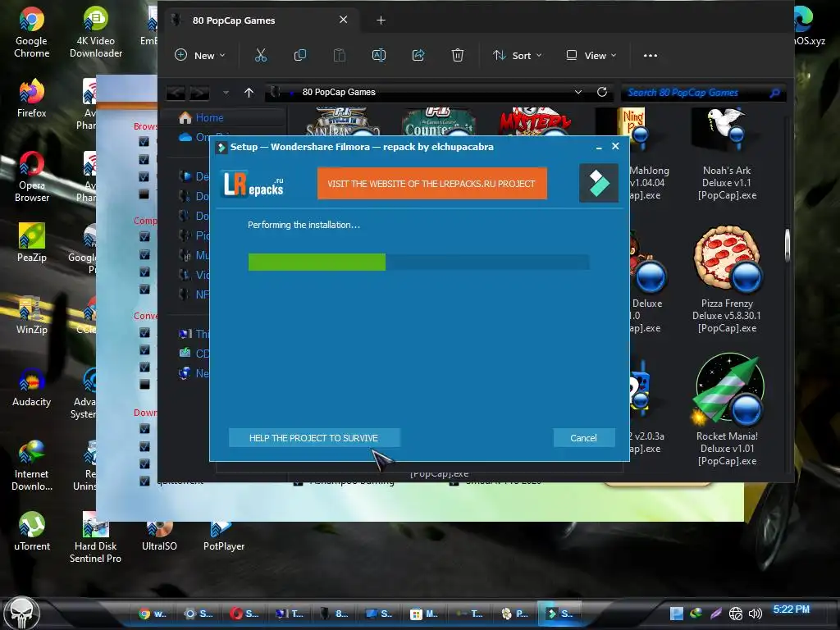
Task: Open the See more (three dots) menu
Action: coord(651,55)
